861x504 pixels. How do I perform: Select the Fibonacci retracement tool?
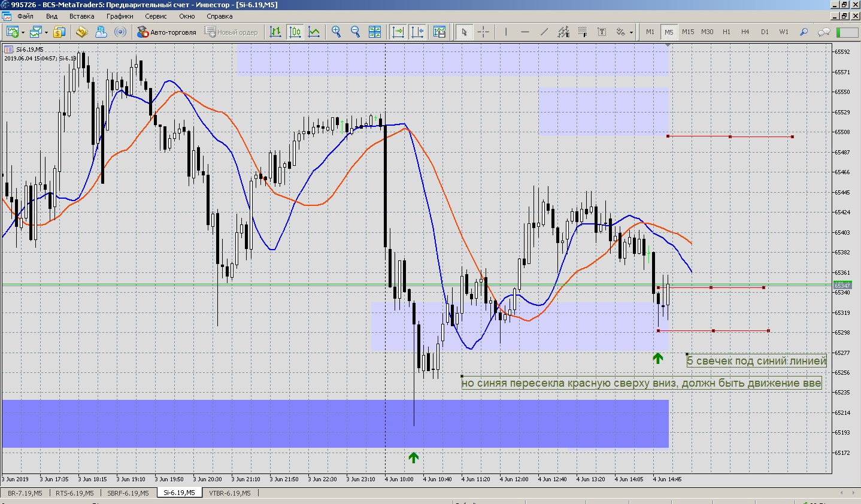[x=583, y=32]
